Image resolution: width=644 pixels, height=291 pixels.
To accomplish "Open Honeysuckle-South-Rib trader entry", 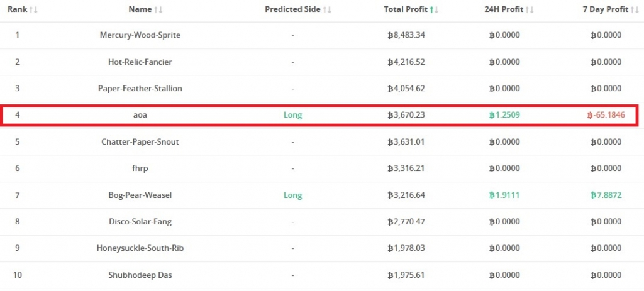I will coord(140,248).
